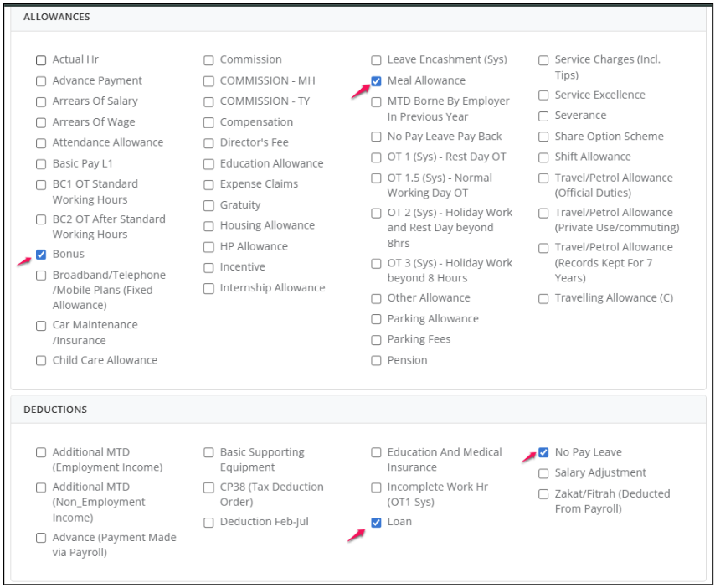Enable the Salary Adjustment deduction
715x588 pixels.
[543, 473]
